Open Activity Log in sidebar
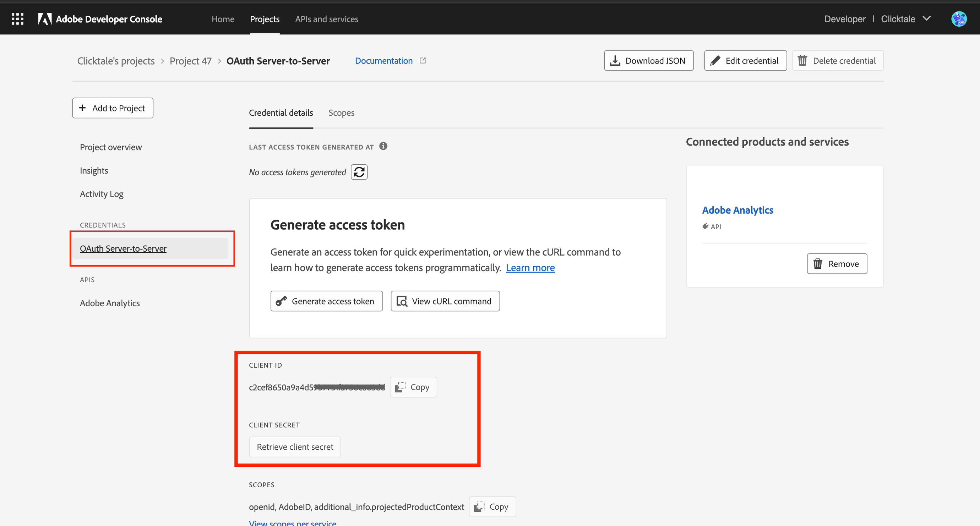 (x=102, y=194)
